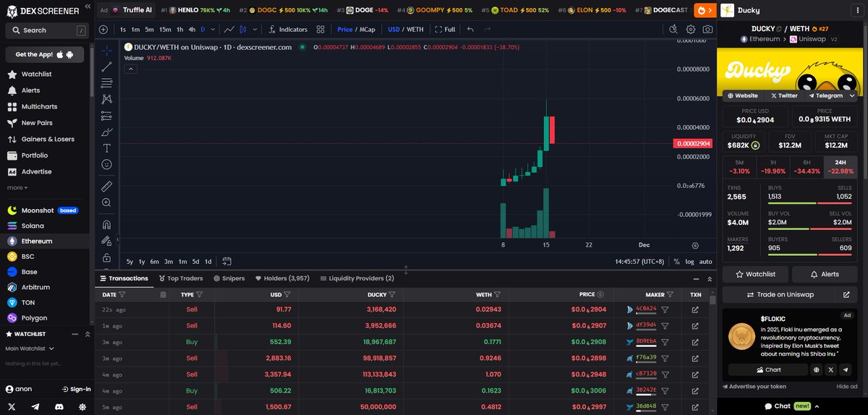Toggle log scale on the chart
Viewport: 868px width, 415px height.
689,261
